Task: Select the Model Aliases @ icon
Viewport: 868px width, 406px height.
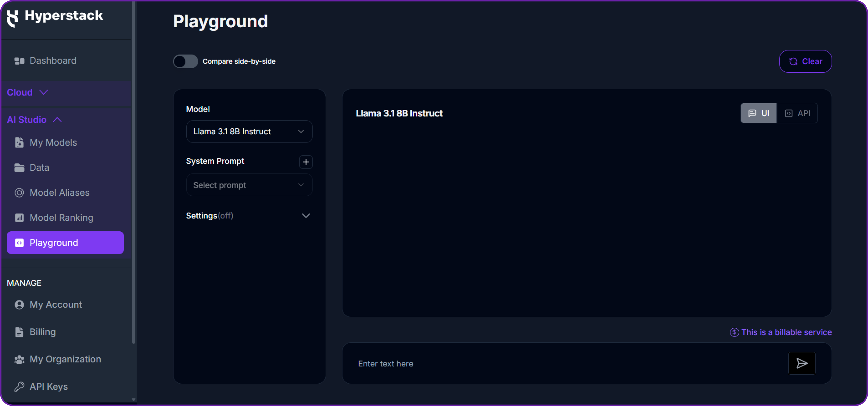Action: point(19,192)
